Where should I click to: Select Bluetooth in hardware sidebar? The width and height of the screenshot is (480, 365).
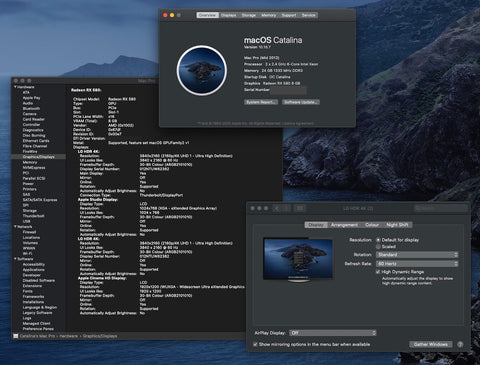pos(31,109)
